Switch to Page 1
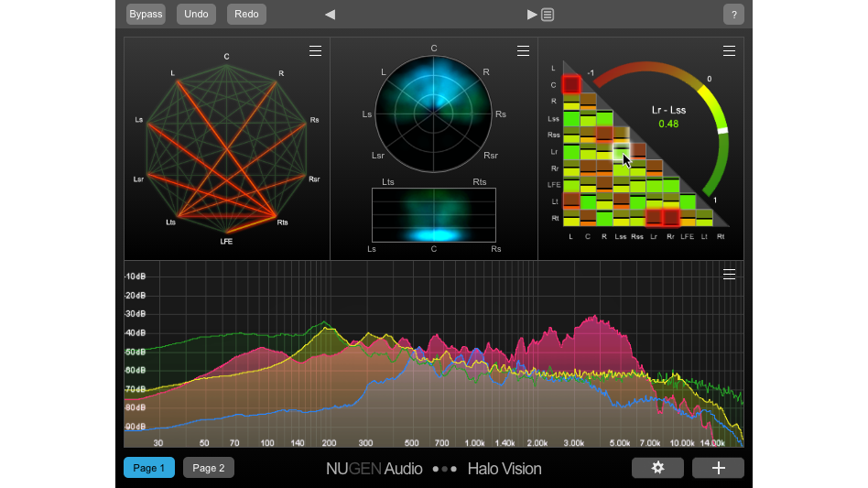The width and height of the screenshot is (868, 488). 149,468
